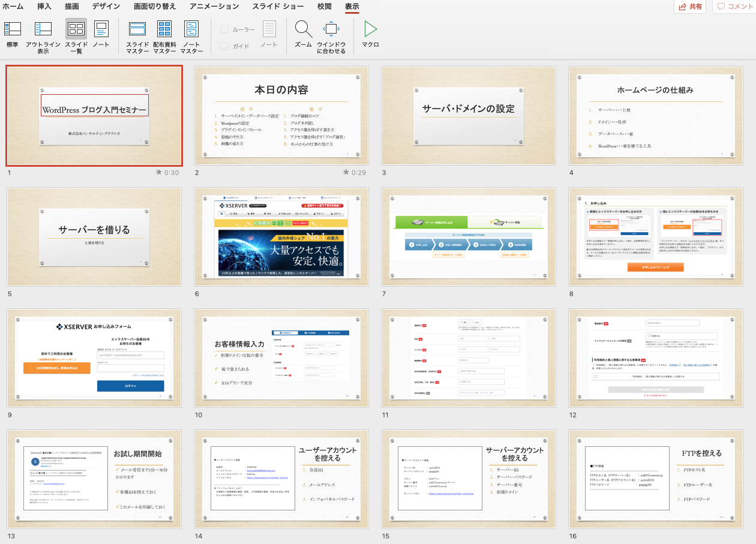This screenshot has height=544, width=756.
Task: Open the ホーム tab
Action: click(x=13, y=7)
